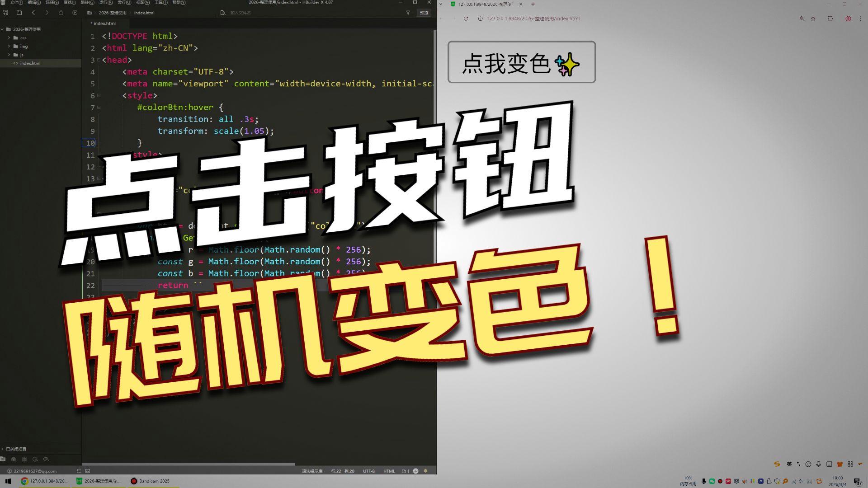Screen dimensions: 868x488
Task: Open a new browser tab with plus
Action: [533, 4]
